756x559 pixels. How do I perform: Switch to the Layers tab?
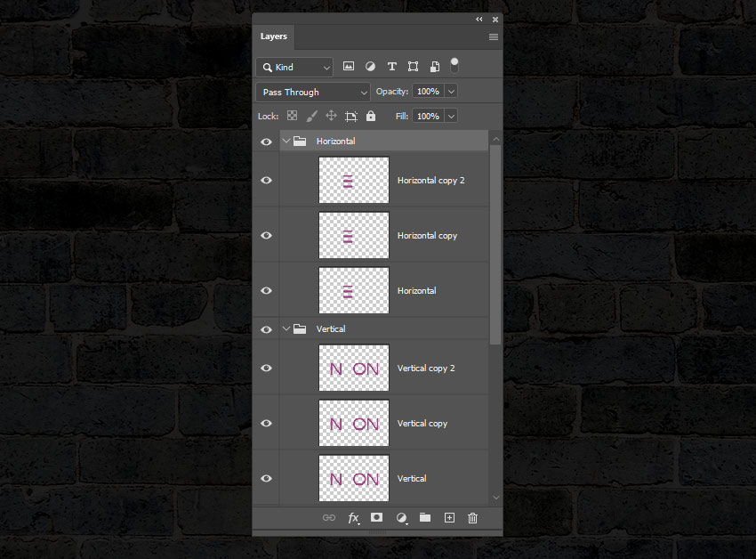274,36
